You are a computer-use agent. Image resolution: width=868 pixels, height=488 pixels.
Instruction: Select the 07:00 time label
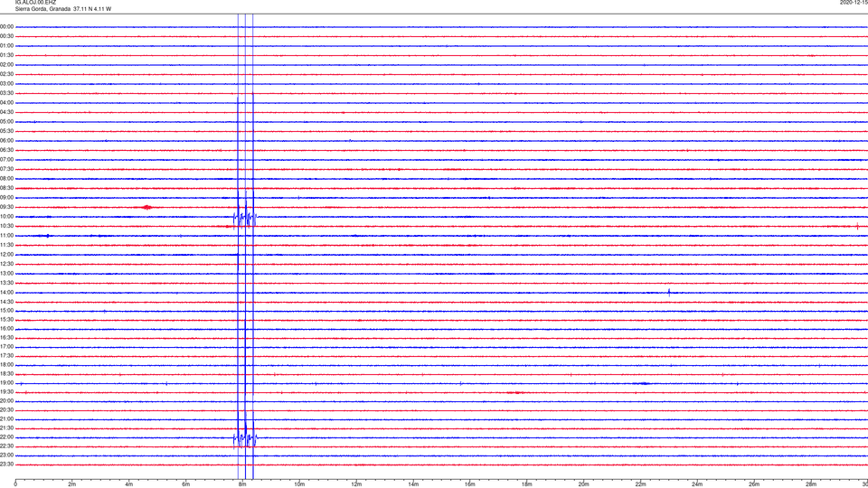[6, 159]
